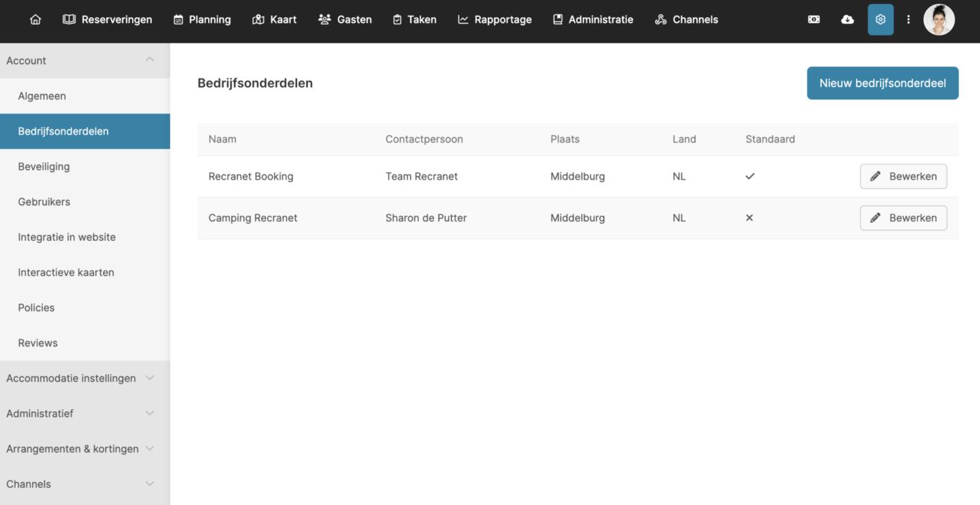Open the three-dot more options menu
Viewport: 980px width, 505px height.
tap(908, 20)
